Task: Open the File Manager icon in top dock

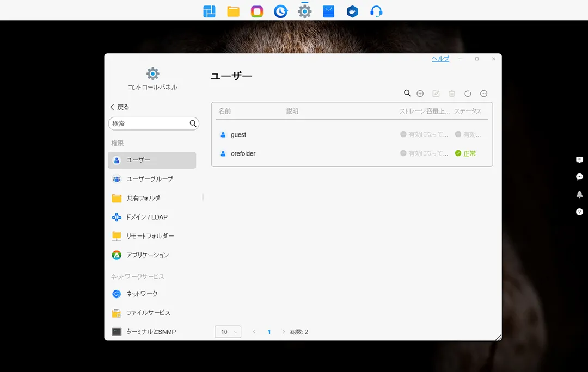Action: tap(233, 11)
